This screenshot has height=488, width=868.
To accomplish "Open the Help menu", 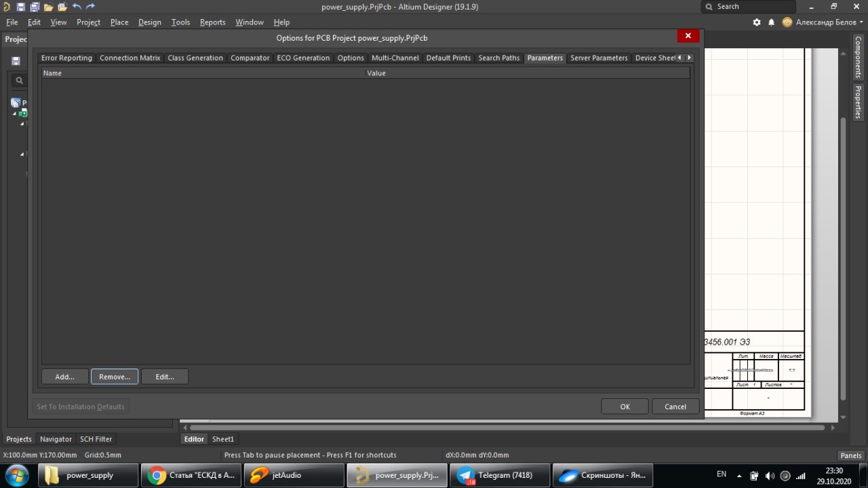I will (281, 22).
